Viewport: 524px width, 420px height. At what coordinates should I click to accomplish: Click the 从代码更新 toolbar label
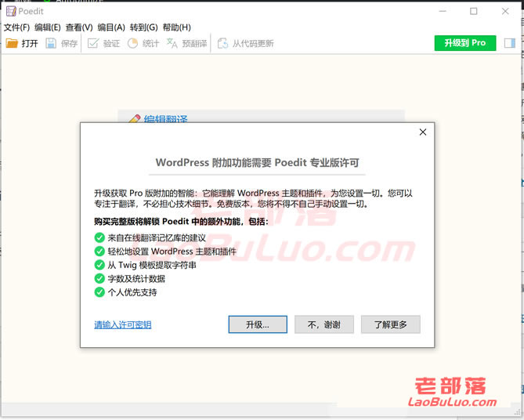coord(253,43)
